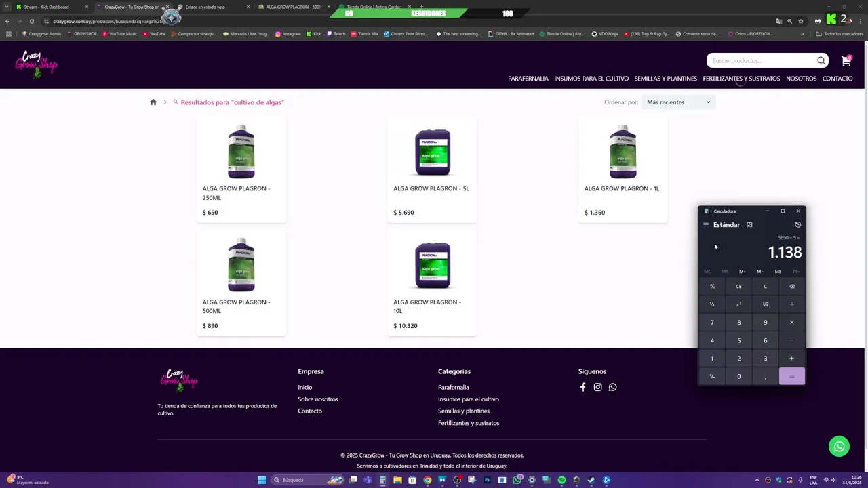Click footer category Fertilizantes y sustratos
868x488 pixels.
click(x=469, y=423)
